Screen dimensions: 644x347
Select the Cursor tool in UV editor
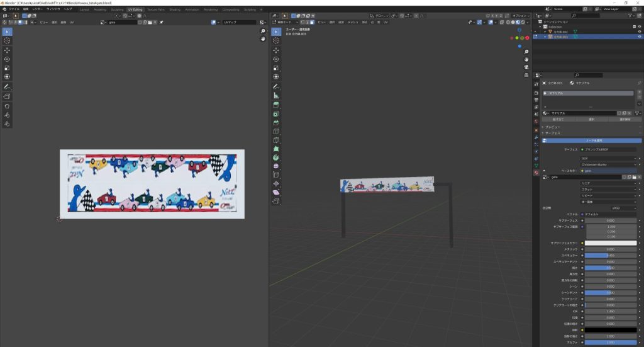tap(7, 40)
